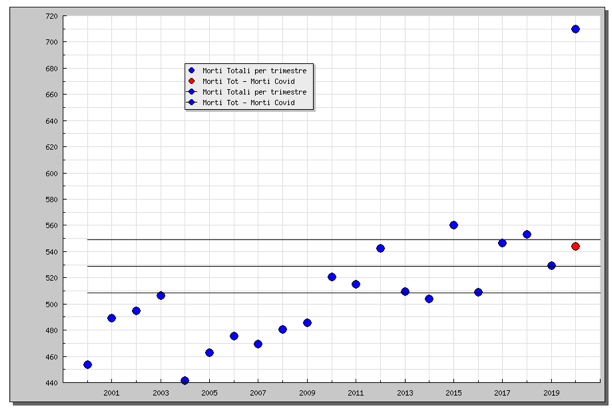
Task: Click the data point above 2007
Action: 258,344
